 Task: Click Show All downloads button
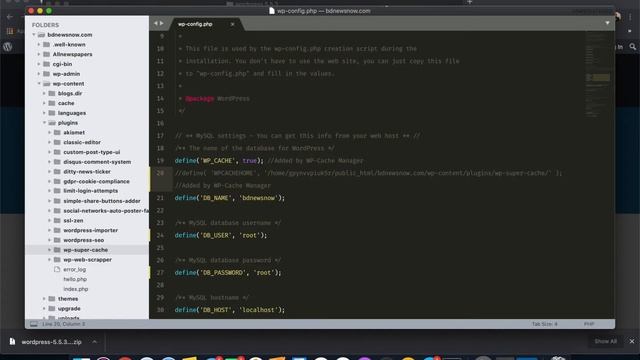605,341
